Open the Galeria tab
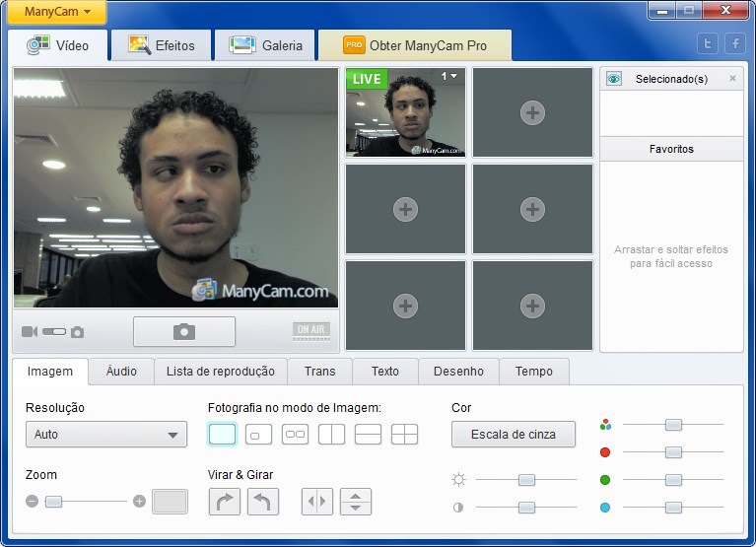This screenshot has width=756, height=547. pyautogui.click(x=265, y=45)
